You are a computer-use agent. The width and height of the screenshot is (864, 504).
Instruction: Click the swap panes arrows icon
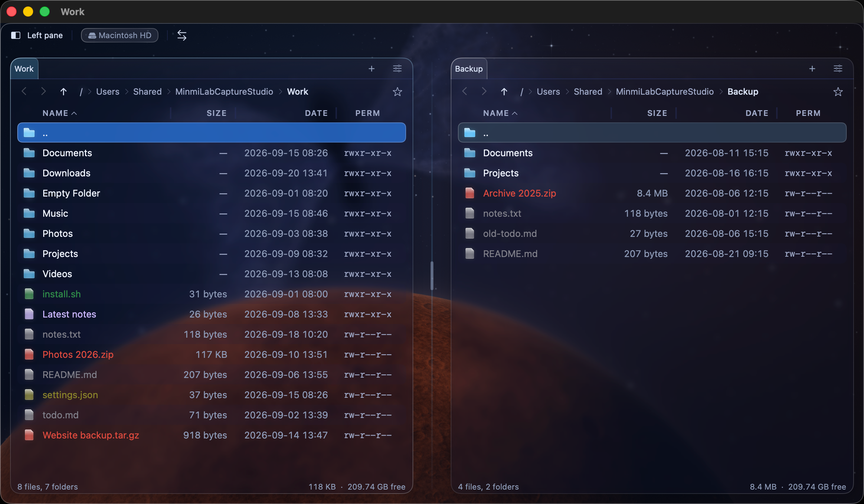(x=182, y=35)
